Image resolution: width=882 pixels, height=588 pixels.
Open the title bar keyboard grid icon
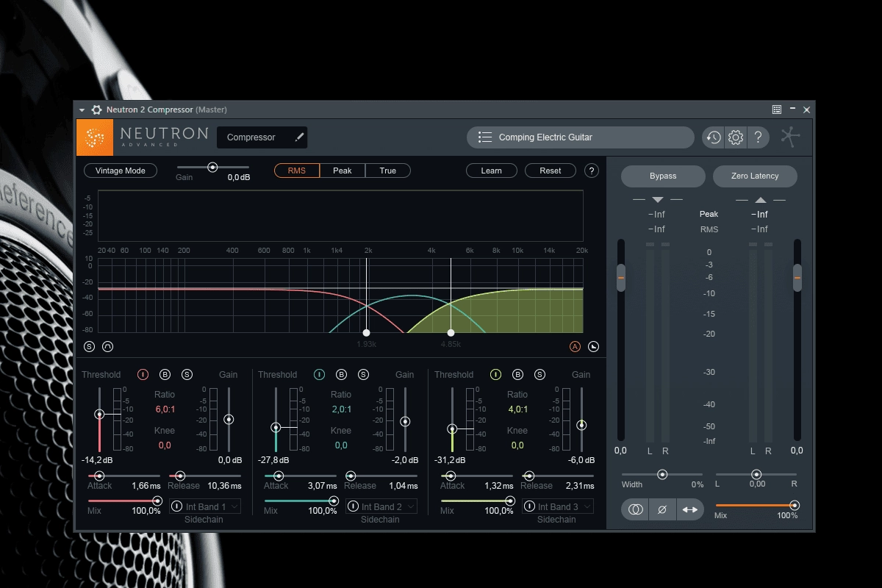[x=777, y=110]
